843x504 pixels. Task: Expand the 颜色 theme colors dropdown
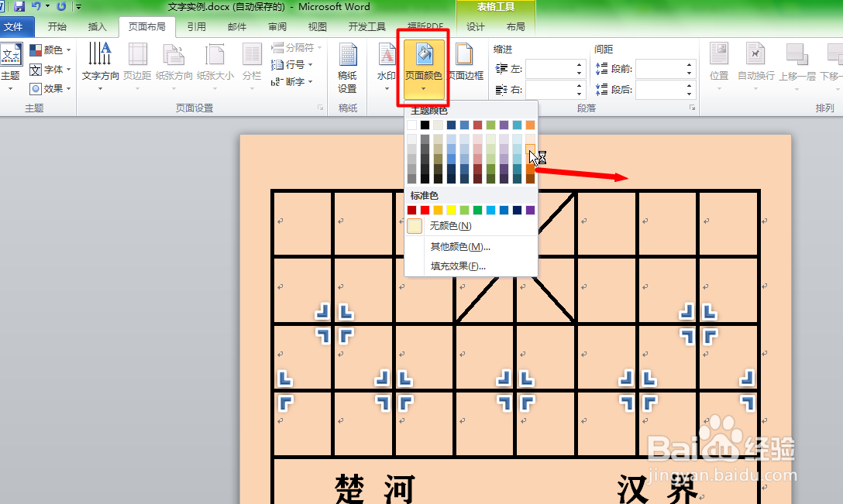(70, 51)
